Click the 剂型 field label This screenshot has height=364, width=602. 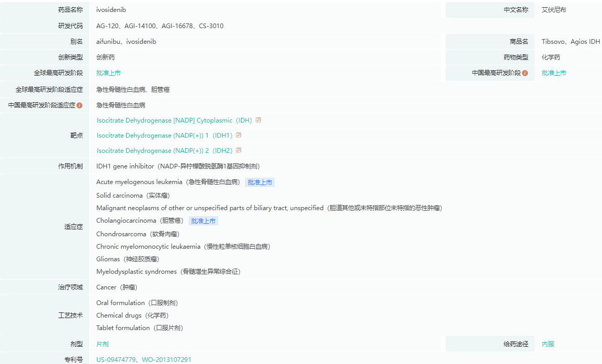click(76, 344)
